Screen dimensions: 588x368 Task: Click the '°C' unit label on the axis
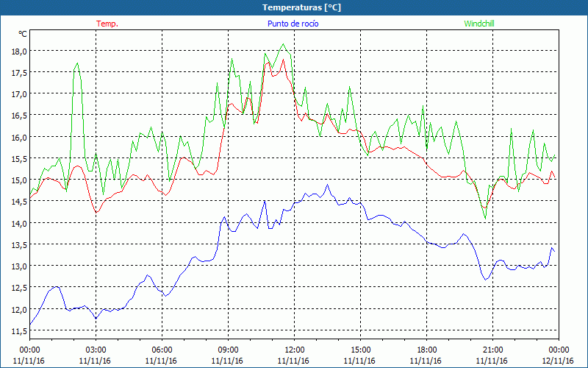(23, 34)
